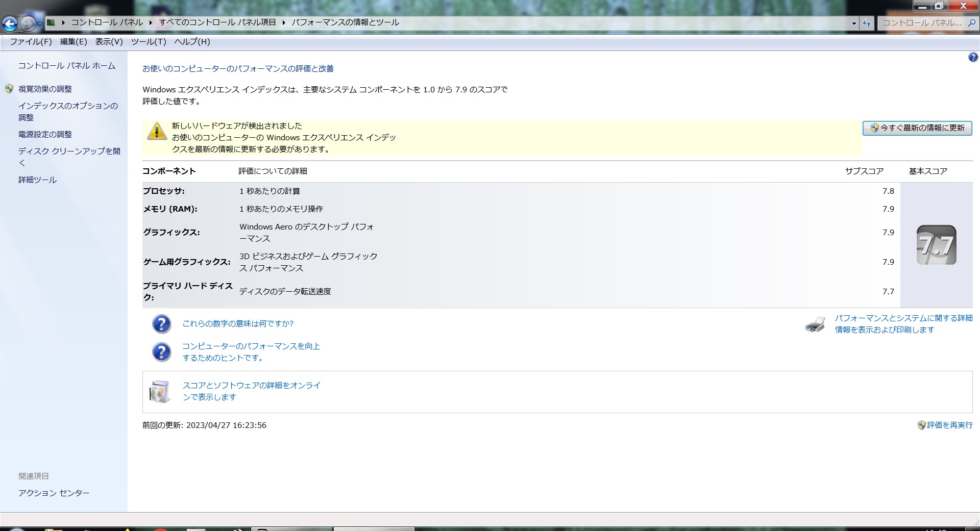Viewport: 980px width, 531px height.
Task: Click the printer icon
Action: tap(815, 324)
